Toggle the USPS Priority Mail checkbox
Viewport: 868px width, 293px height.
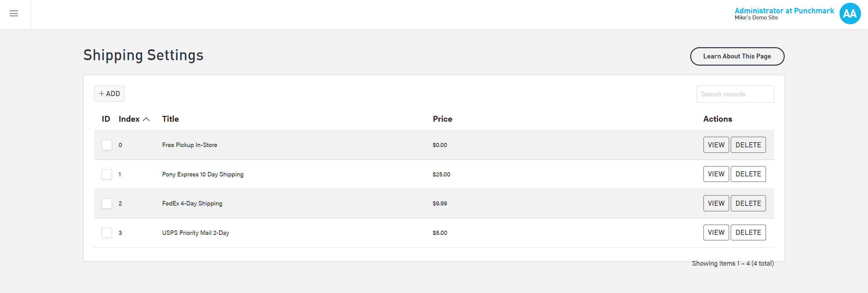click(x=107, y=233)
